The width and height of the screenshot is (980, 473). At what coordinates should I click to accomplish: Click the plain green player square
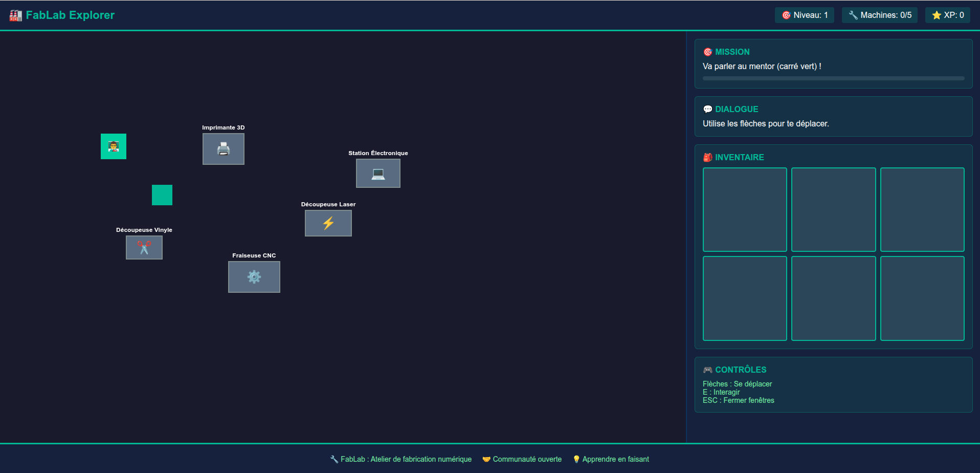(162, 195)
